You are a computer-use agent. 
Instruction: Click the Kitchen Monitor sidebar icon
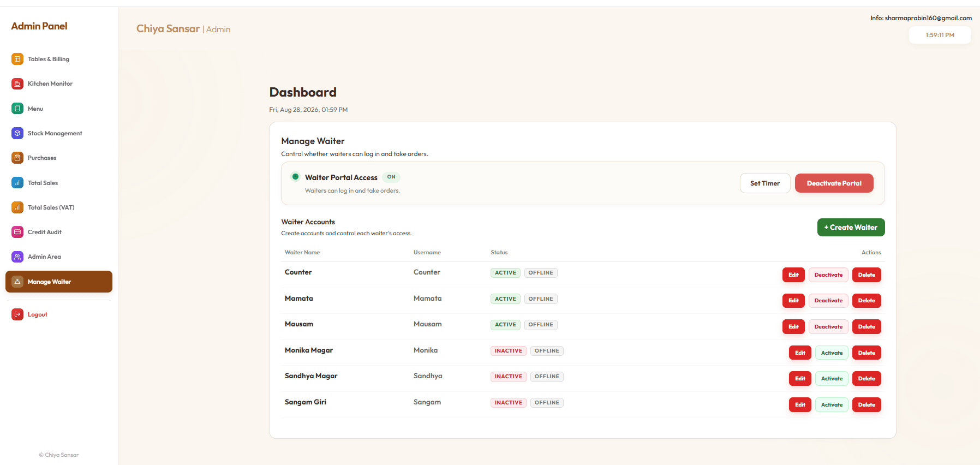pos(17,84)
